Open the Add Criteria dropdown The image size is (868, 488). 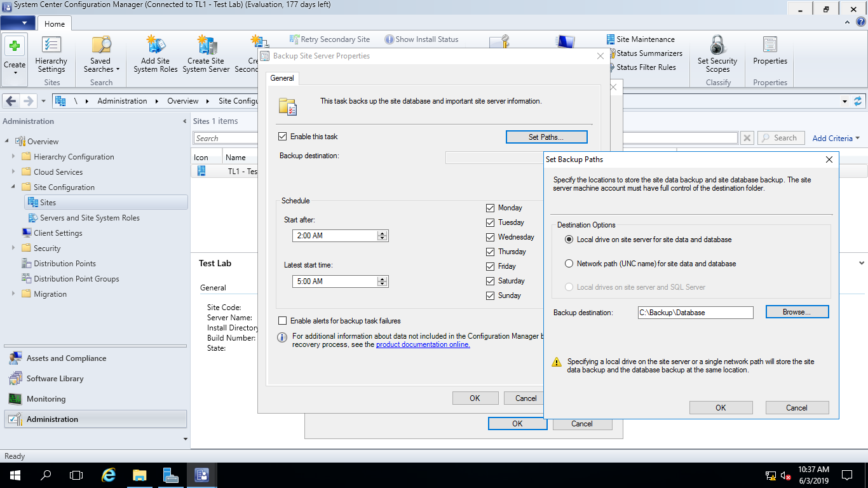pos(836,138)
